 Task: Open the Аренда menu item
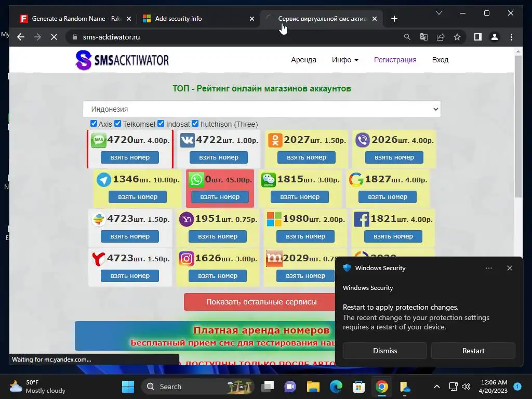(303, 60)
